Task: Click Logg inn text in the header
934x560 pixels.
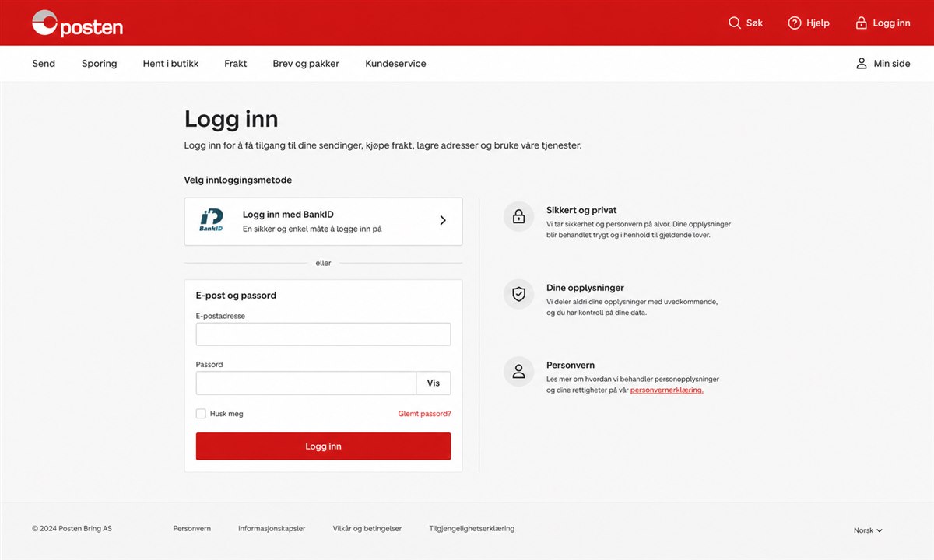Action: click(x=891, y=23)
